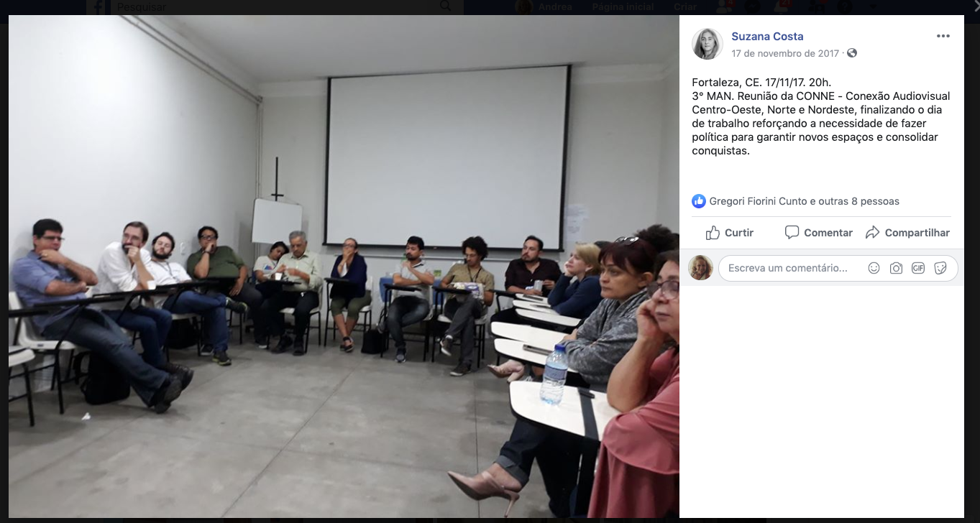Click the public globe privacy icon
Image resolution: width=980 pixels, height=523 pixels.
point(852,53)
